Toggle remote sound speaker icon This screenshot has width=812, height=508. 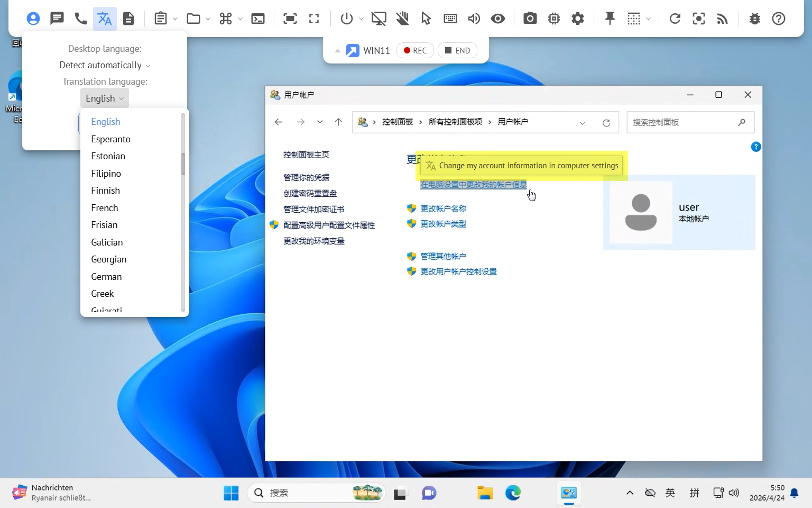pyautogui.click(x=474, y=19)
